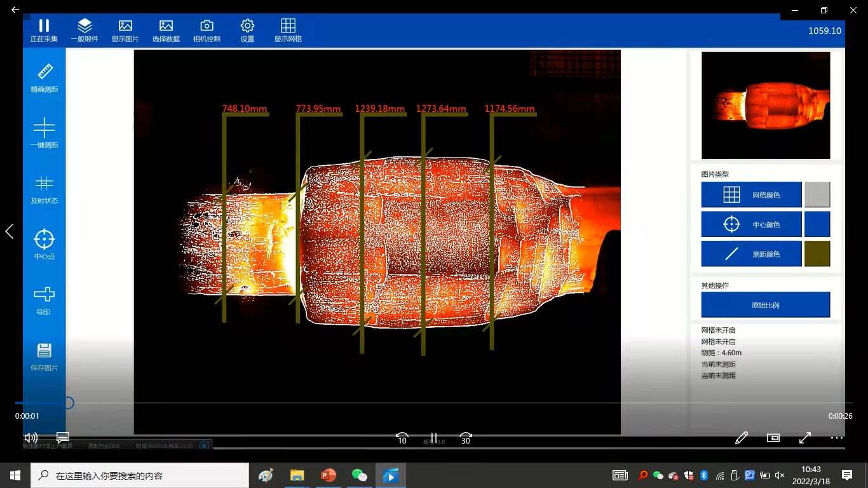
Task: Open WeChat from the Windows taskbar
Action: pos(360,475)
